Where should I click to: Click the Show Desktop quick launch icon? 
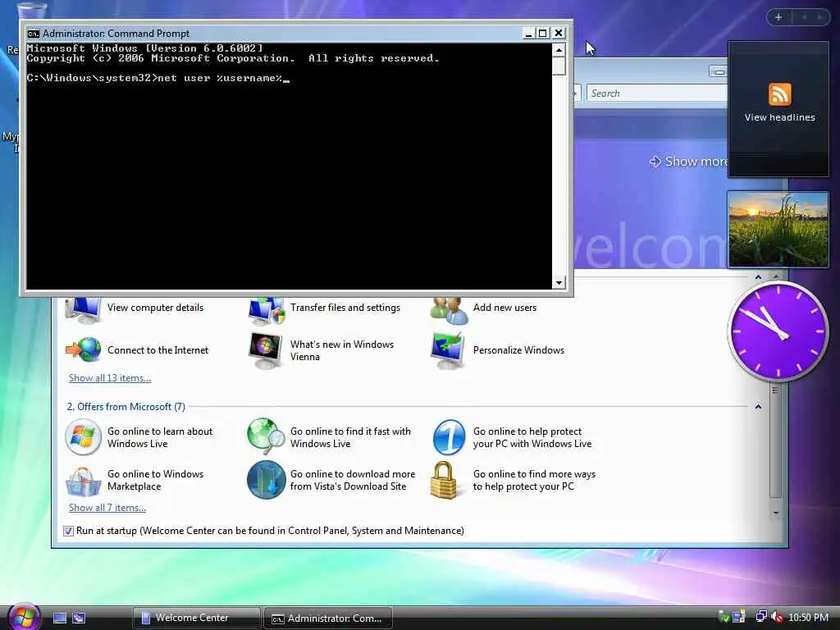point(60,619)
